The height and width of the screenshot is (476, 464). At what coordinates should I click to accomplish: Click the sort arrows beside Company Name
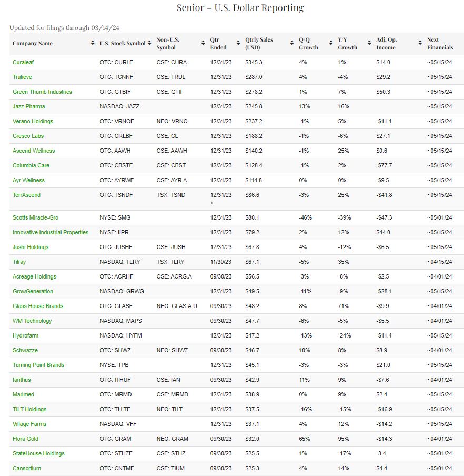[93, 43]
